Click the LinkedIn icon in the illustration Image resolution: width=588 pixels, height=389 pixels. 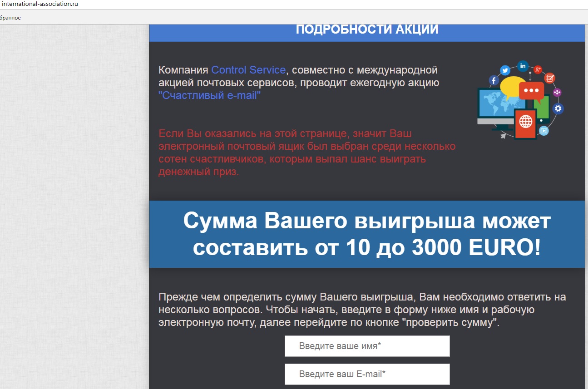click(x=523, y=66)
